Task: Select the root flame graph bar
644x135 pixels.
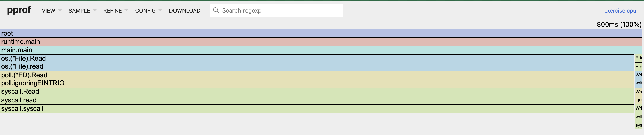Action: tap(321, 33)
